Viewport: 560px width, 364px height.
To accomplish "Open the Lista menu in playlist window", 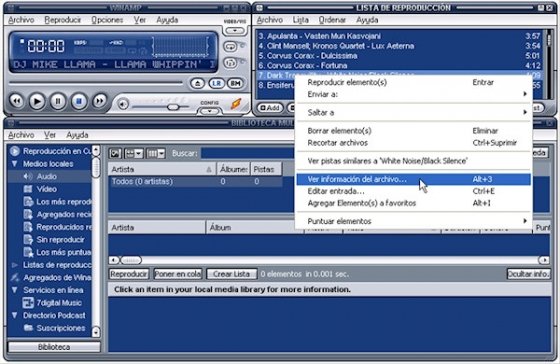I will 301,20.
